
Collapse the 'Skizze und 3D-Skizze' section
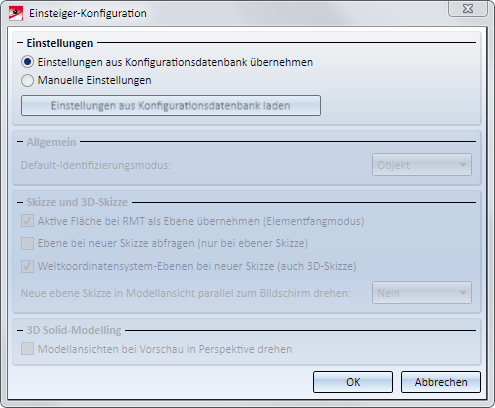(x=20, y=202)
